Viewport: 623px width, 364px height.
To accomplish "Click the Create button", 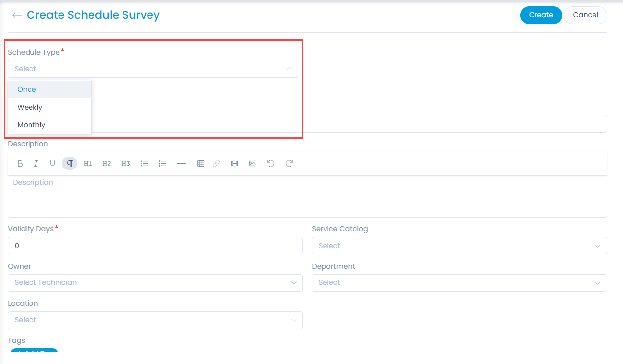I will pyautogui.click(x=540, y=15).
